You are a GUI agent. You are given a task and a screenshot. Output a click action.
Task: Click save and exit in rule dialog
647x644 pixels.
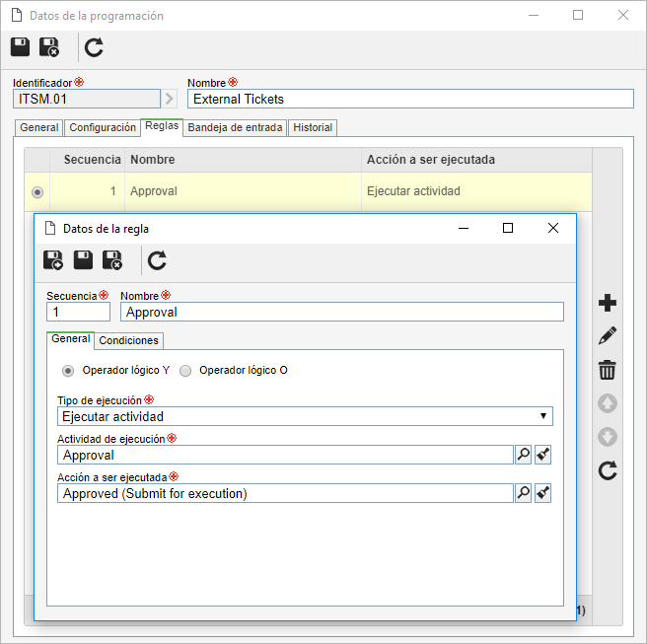(x=112, y=260)
